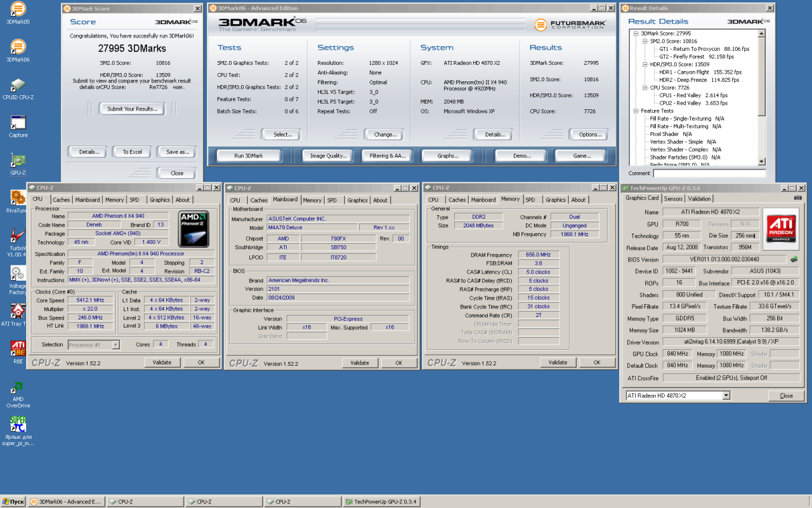Image resolution: width=812 pixels, height=508 pixels.
Task: Click the GPU-Z title bar icon
Action: click(625, 188)
